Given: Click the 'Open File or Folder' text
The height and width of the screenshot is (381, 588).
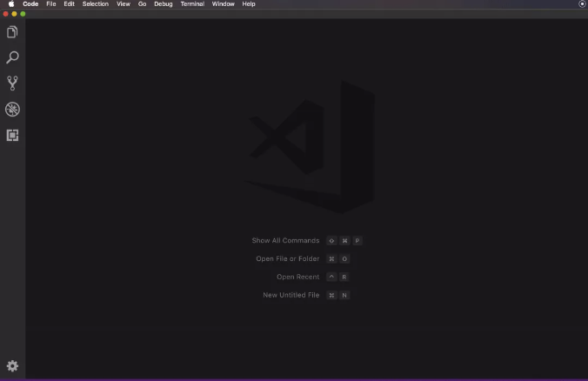Looking at the screenshot, I should (288, 258).
